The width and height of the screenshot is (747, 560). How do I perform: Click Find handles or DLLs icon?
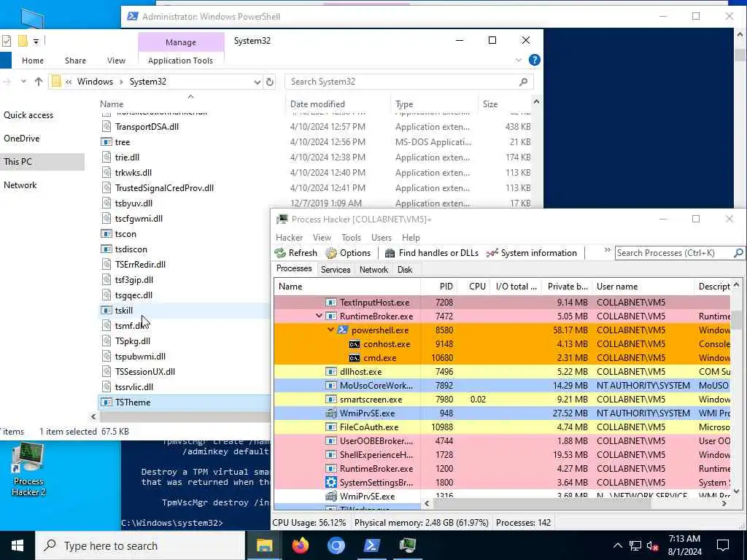pyautogui.click(x=390, y=253)
